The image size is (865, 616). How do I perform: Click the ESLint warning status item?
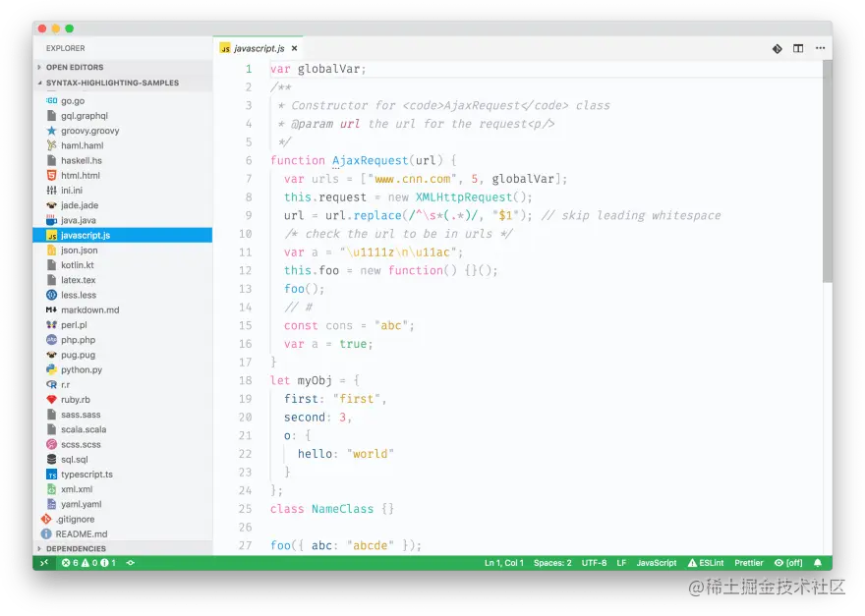(706, 563)
